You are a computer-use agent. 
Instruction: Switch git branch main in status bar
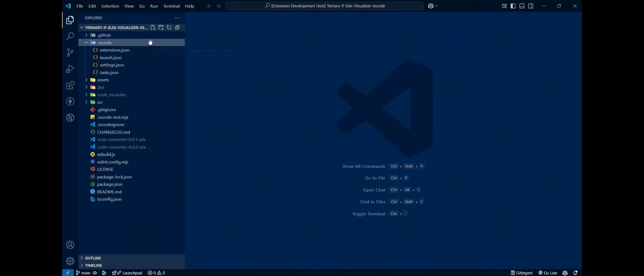tap(83, 273)
